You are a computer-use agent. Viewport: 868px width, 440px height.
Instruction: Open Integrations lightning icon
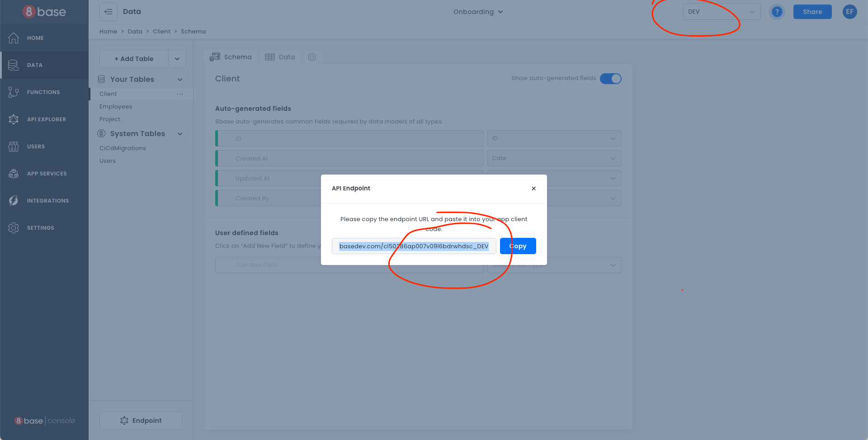(x=14, y=201)
